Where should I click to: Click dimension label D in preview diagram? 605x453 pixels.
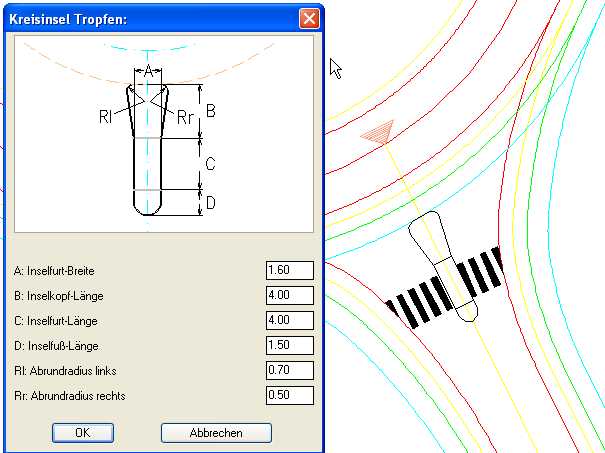coord(211,202)
